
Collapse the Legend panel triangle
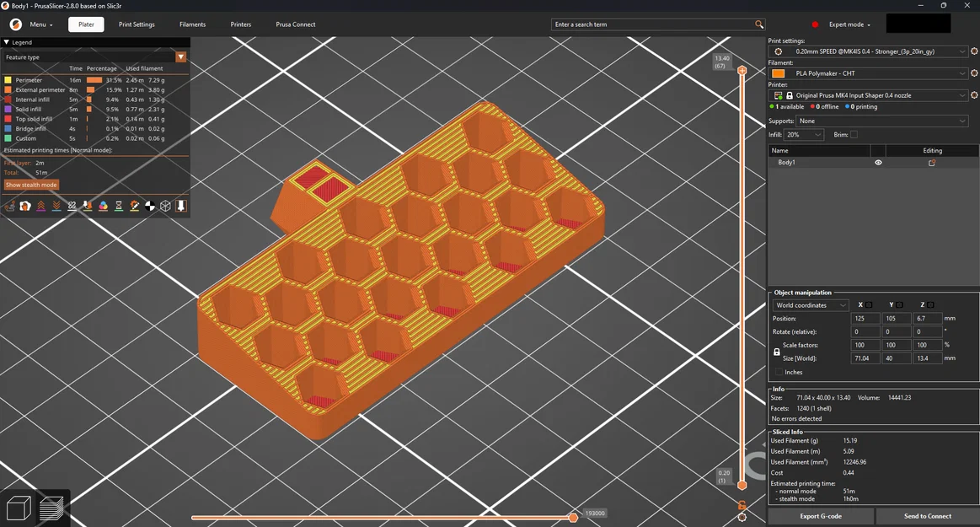(x=6, y=42)
